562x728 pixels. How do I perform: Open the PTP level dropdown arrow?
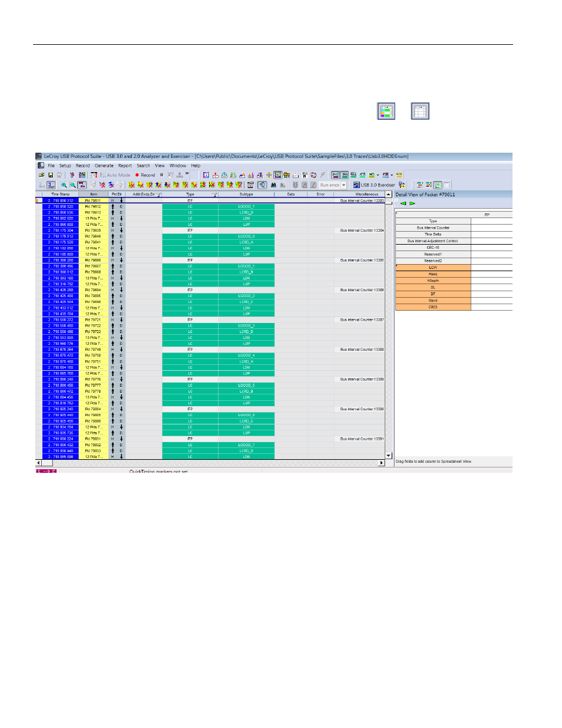pos(392,175)
